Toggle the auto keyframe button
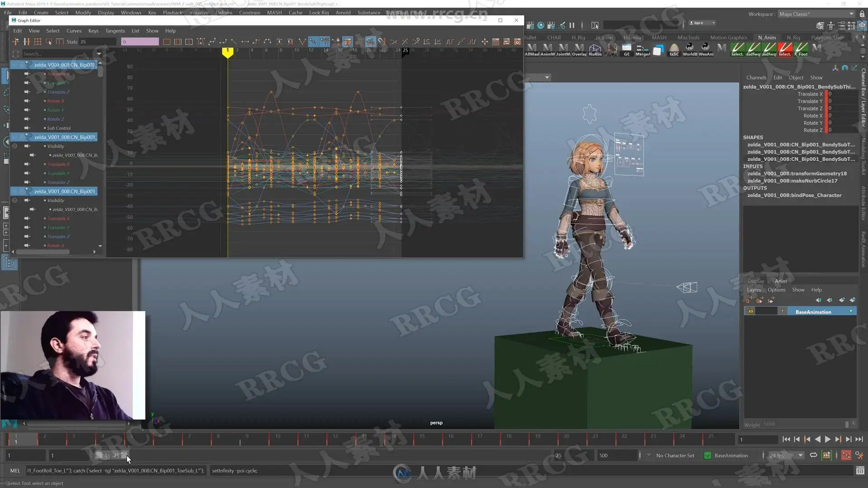This screenshot has width=868, height=488. [846, 455]
